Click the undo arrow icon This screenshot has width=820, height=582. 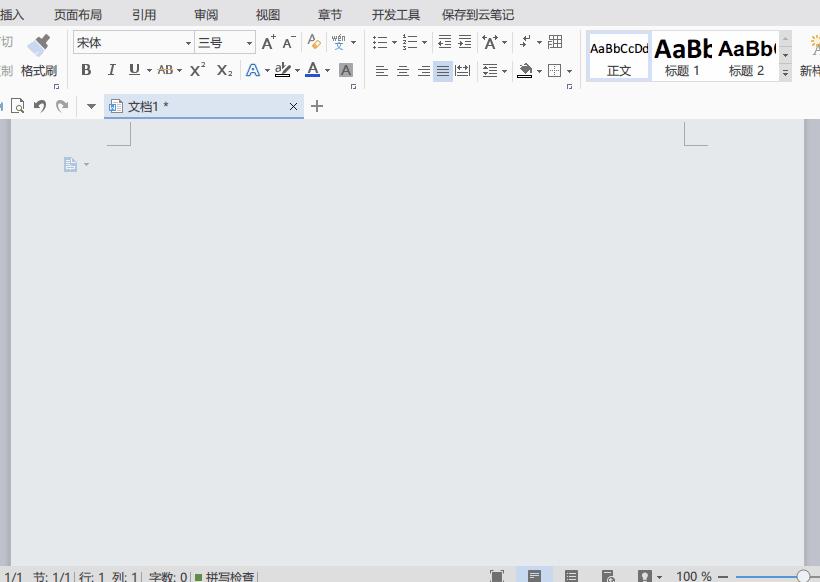pos(40,106)
